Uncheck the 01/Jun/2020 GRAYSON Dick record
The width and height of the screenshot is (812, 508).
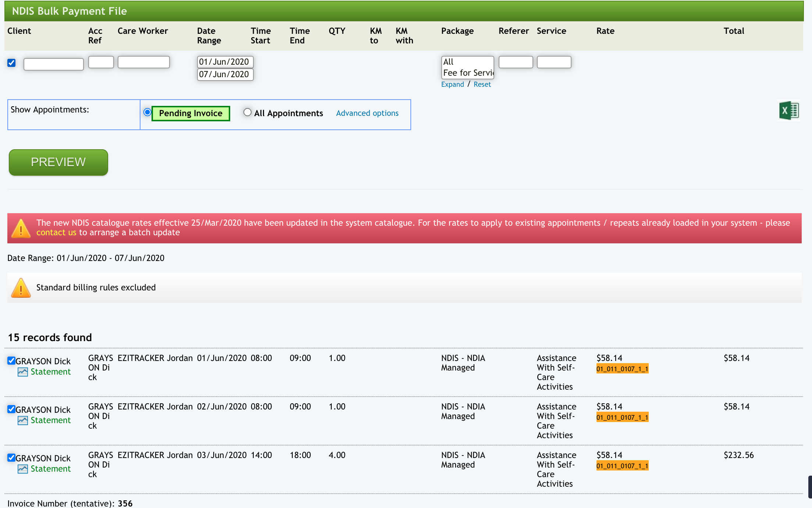pyautogui.click(x=11, y=360)
